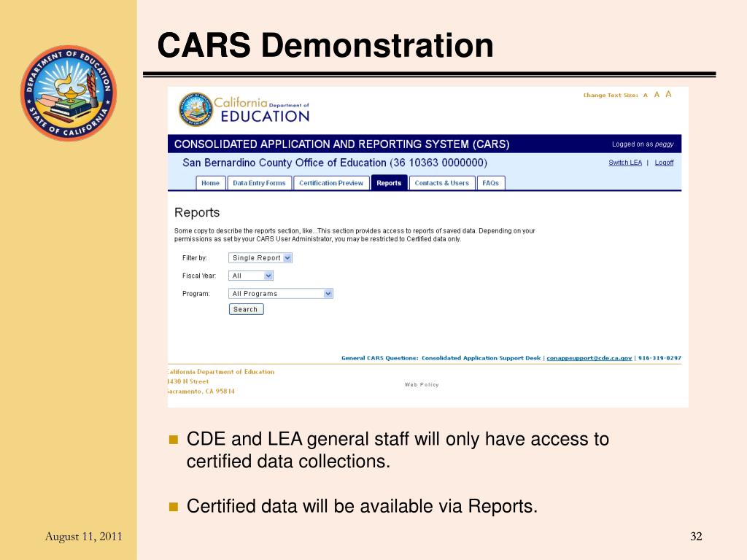The width and height of the screenshot is (747, 560).
Task: Click the support phone number 916-319-0297
Action: (659, 358)
